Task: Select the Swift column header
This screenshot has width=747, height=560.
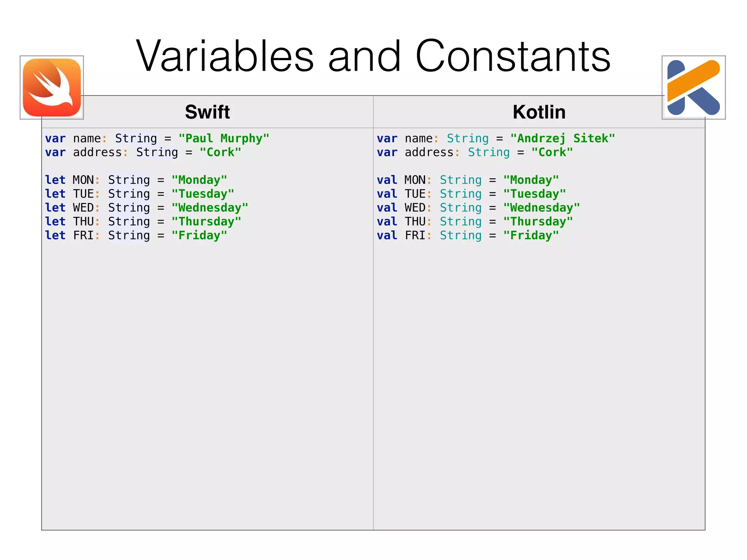Action: (207, 112)
